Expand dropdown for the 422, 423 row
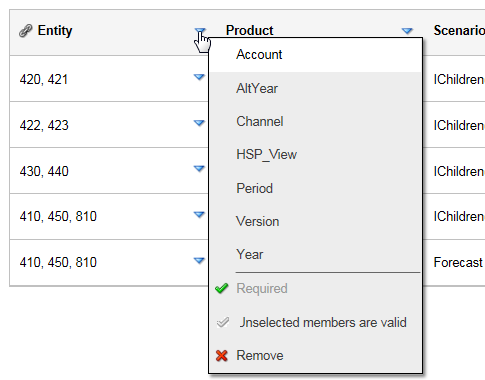The width and height of the screenshot is (485, 380). click(x=199, y=123)
